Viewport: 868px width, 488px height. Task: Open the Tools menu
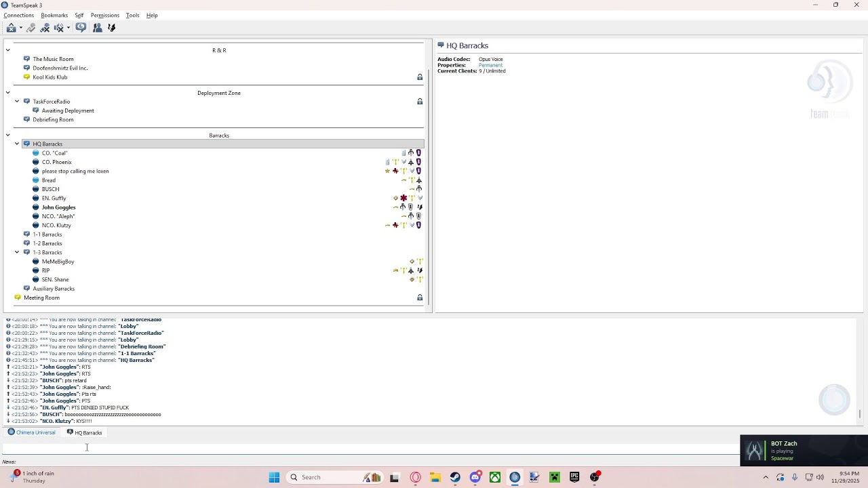click(132, 15)
